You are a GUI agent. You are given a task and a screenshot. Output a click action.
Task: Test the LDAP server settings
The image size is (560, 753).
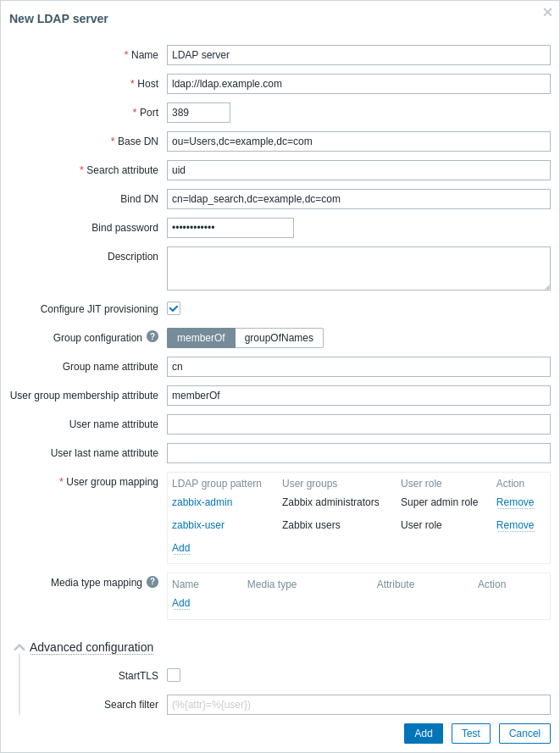pos(471,734)
